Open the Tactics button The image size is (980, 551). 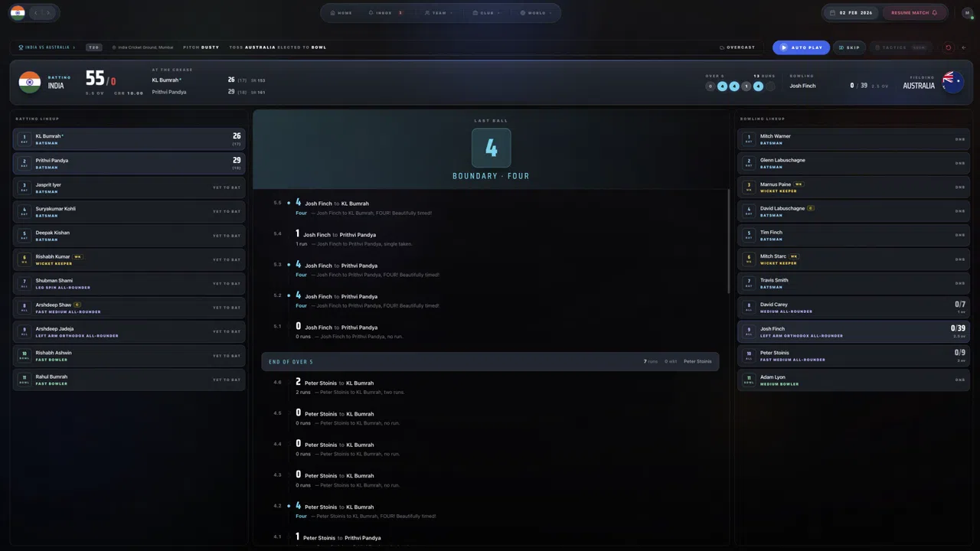(903, 47)
